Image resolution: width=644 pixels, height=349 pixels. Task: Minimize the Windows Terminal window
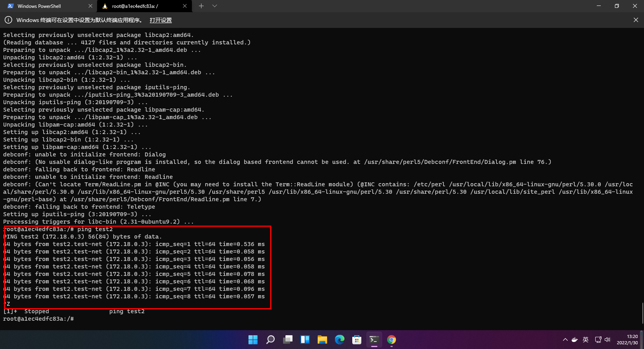(599, 6)
